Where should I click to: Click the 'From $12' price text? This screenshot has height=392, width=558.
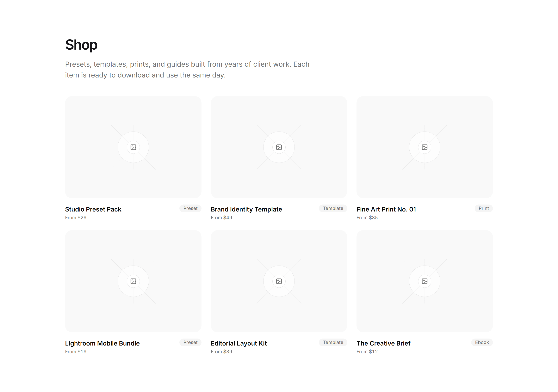(x=367, y=352)
